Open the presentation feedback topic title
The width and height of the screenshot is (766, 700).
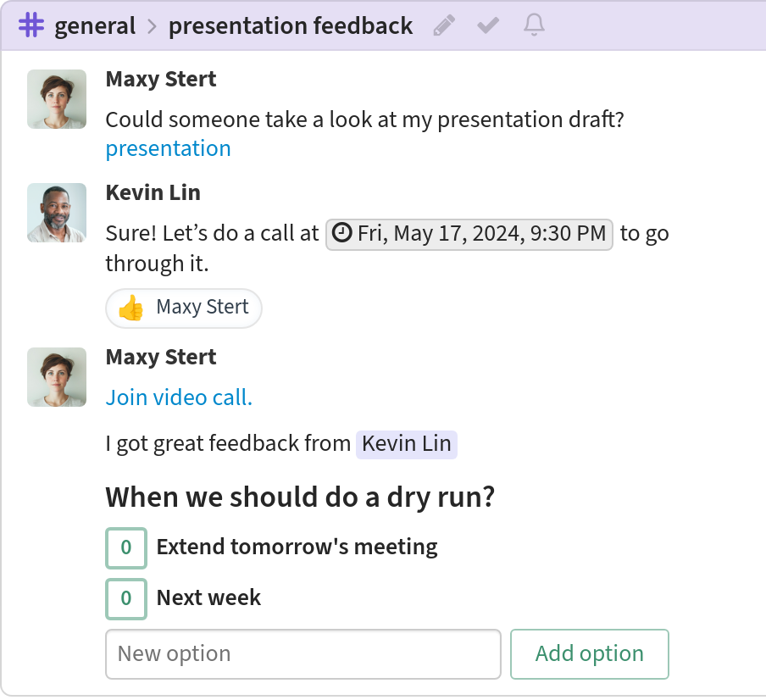coord(291,26)
